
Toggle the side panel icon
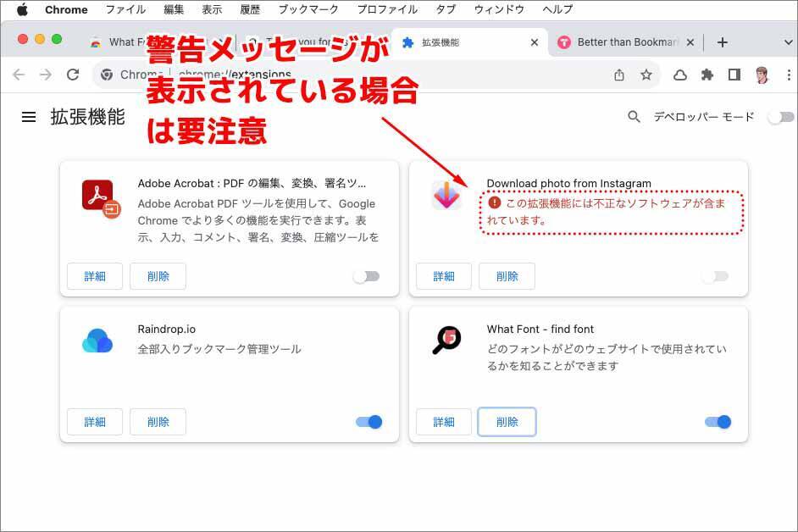pyautogui.click(x=734, y=75)
